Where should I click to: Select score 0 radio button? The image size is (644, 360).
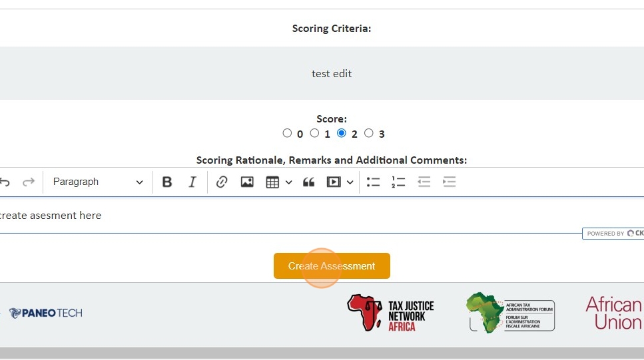click(x=287, y=133)
